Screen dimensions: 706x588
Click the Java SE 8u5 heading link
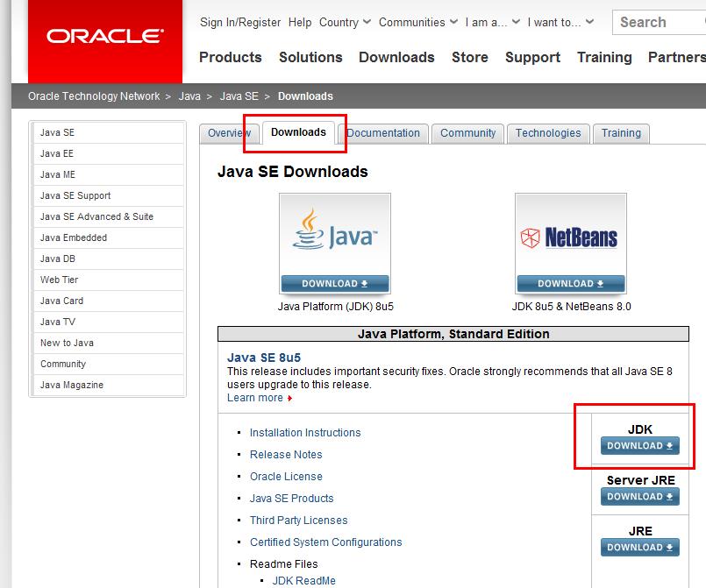(264, 358)
